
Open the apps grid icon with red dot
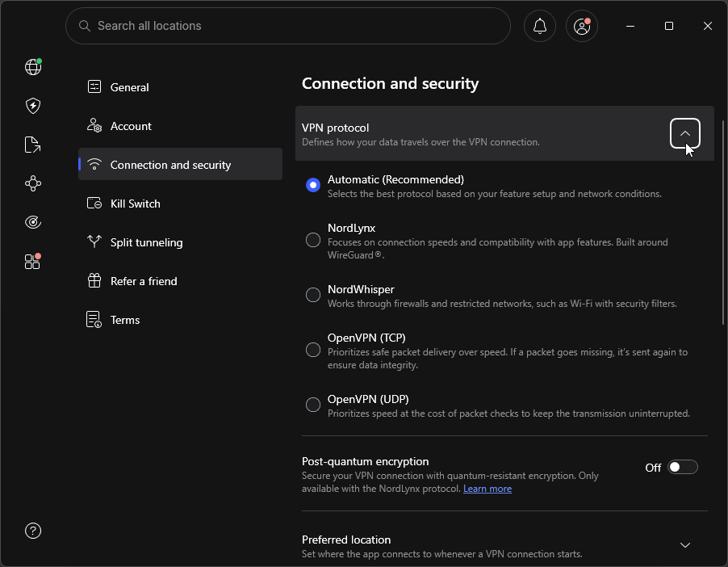32,261
